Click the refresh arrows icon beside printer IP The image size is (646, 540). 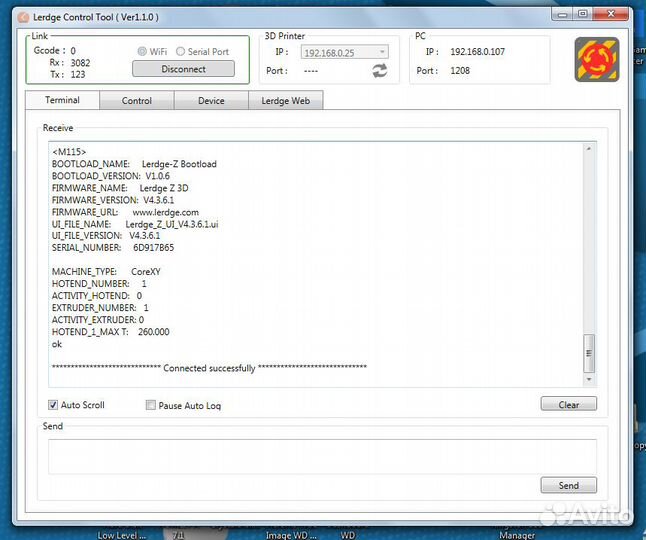(x=380, y=70)
